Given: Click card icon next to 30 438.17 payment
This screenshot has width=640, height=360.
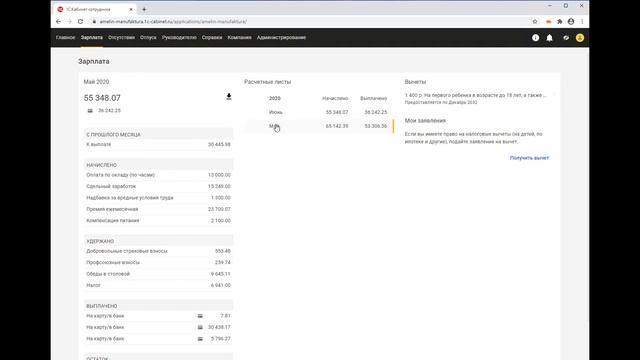Looking at the screenshot, I should click(x=200, y=327).
